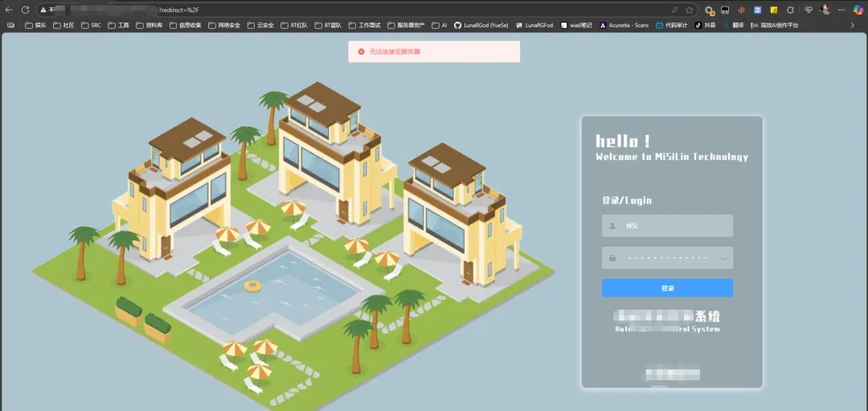Toggle password visibility eye in password field
Image resolution: width=868 pixels, height=411 pixels.
tap(725, 258)
